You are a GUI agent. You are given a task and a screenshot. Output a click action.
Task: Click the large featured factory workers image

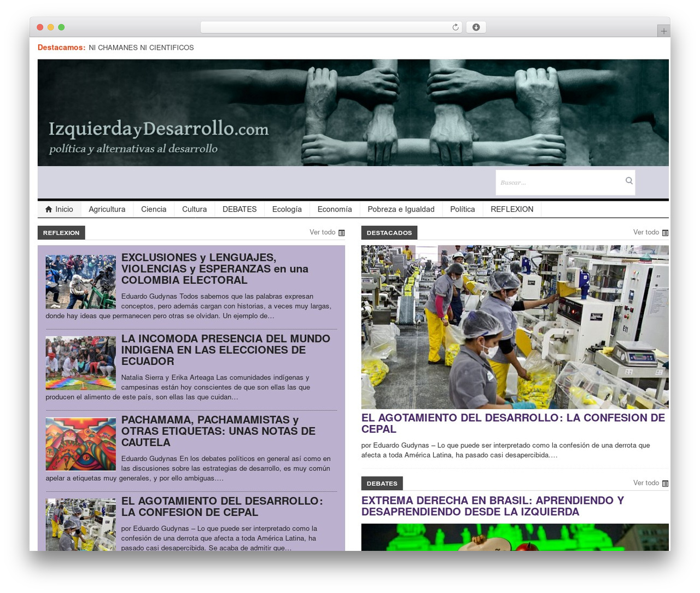(515, 327)
